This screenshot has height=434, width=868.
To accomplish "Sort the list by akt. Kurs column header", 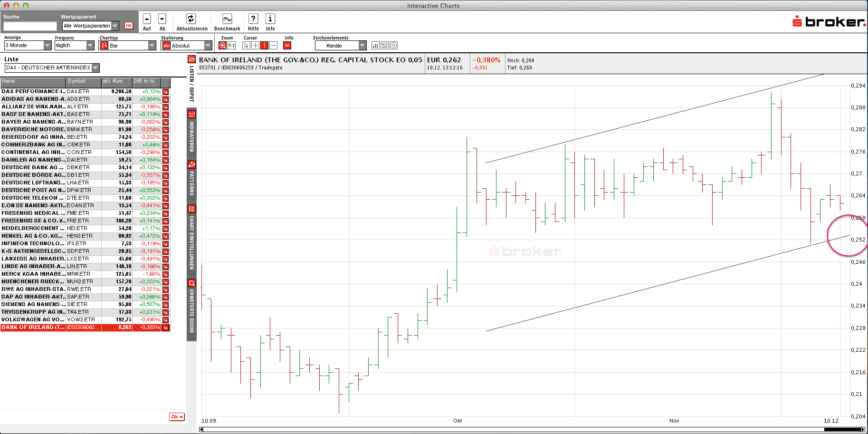I will click(117, 82).
